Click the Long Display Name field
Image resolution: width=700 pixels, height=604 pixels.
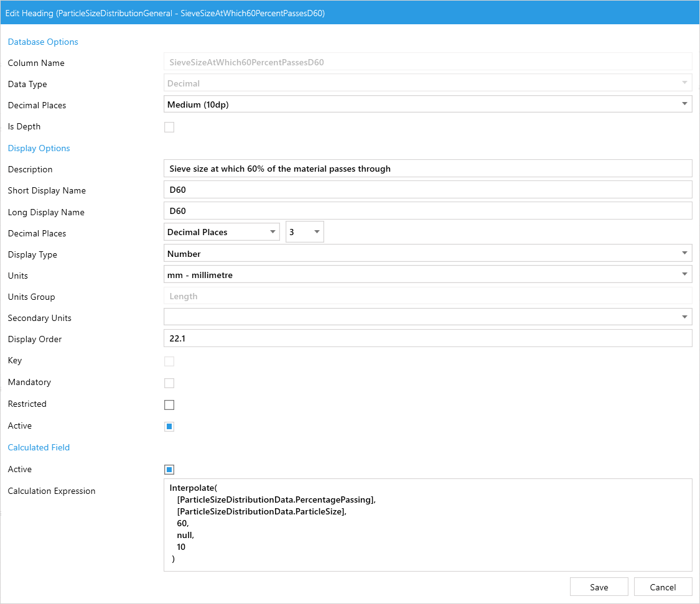[x=427, y=211]
